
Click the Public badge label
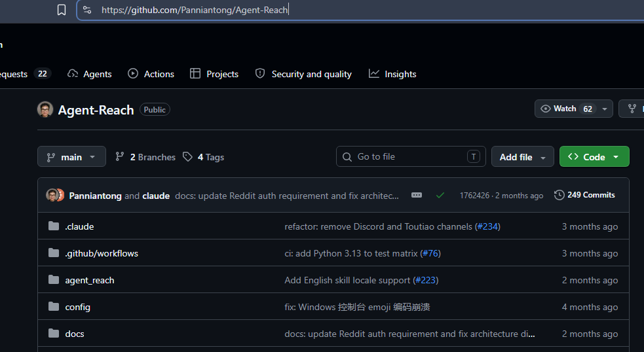click(155, 109)
